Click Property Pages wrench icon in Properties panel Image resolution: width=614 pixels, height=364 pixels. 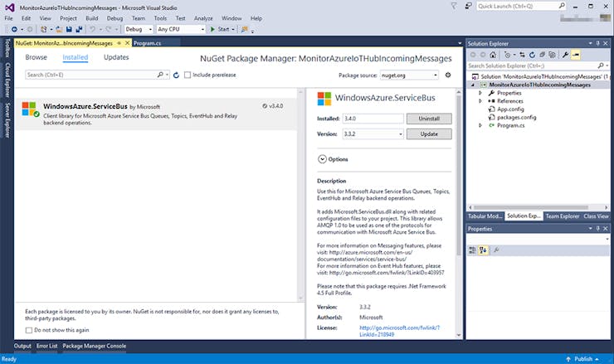pyautogui.click(x=496, y=250)
